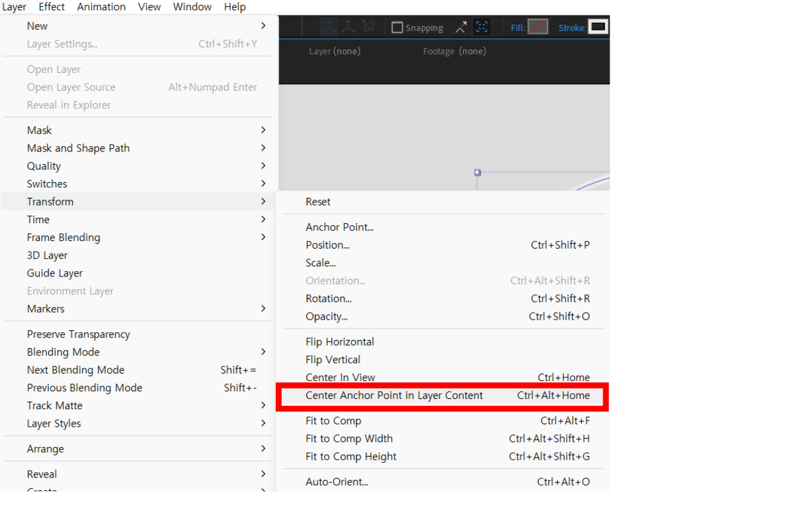The image size is (812, 520).
Task: Select the View Axis Mode icon
Action: coord(369,27)
